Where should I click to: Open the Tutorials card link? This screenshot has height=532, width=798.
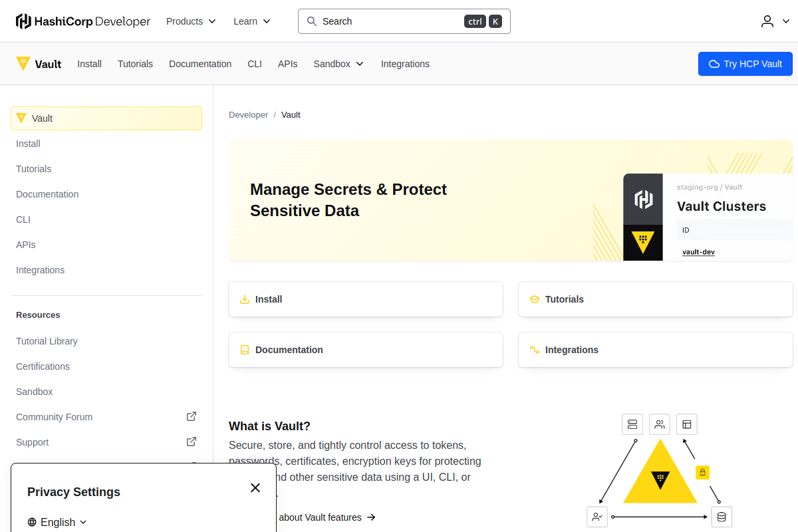(656, 299)
